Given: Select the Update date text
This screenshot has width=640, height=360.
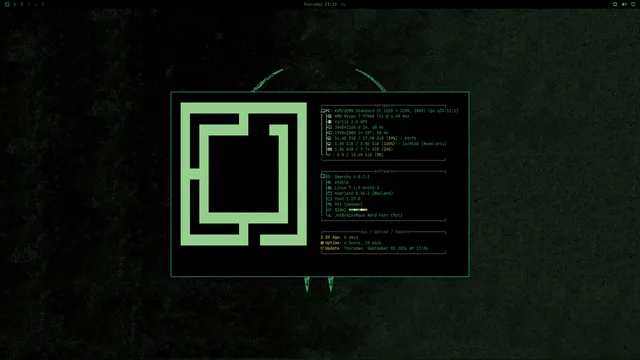Looking at the screenshot, I should [386, 248].
